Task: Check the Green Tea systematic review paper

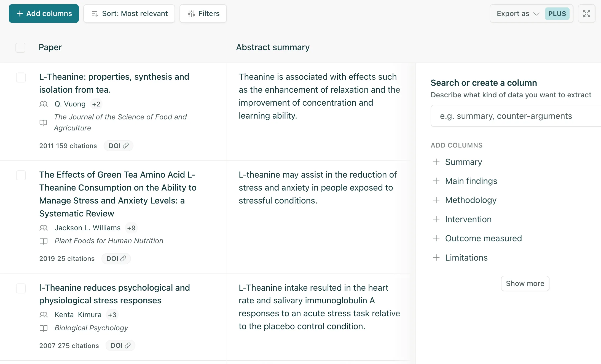Action: tap(21, 175)
